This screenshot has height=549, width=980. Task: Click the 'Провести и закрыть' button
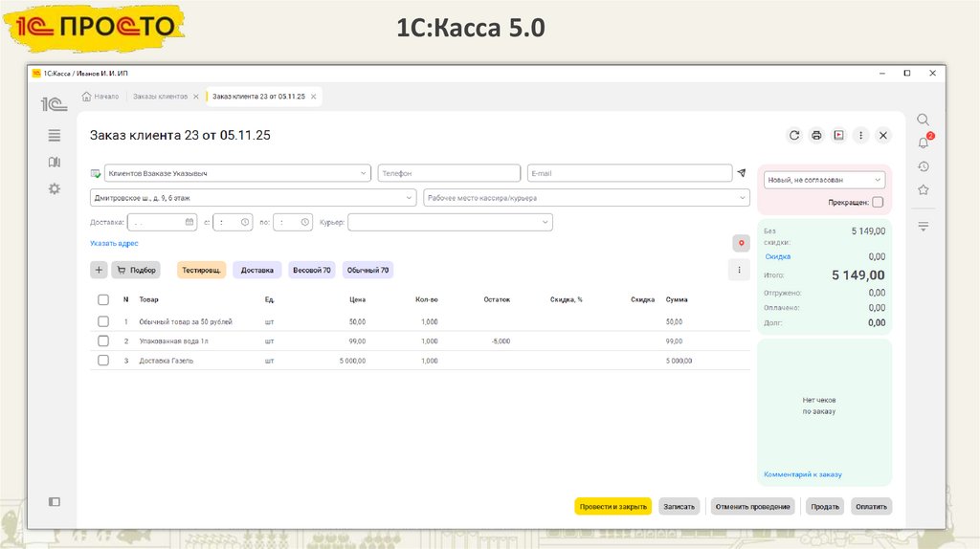tap(613, 507)
